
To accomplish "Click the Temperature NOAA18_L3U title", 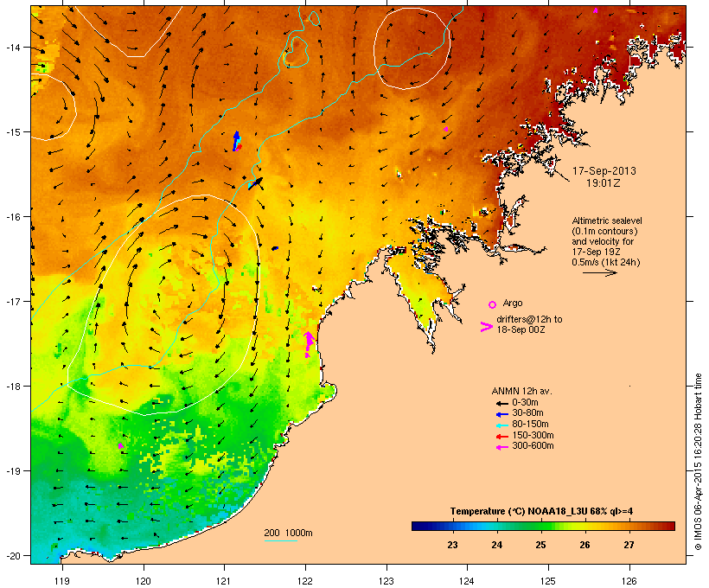I will pyautogui.click(x=541, y=511).
